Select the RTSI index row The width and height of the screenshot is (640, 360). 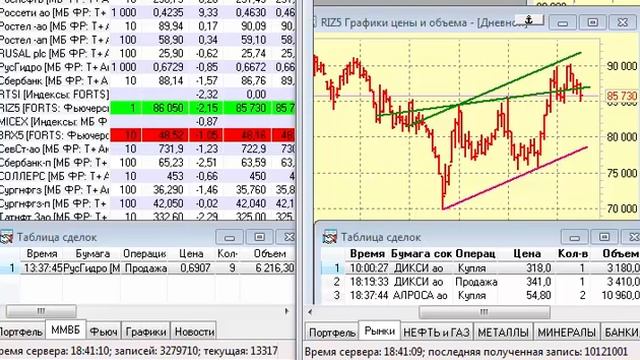pos(147,94)
